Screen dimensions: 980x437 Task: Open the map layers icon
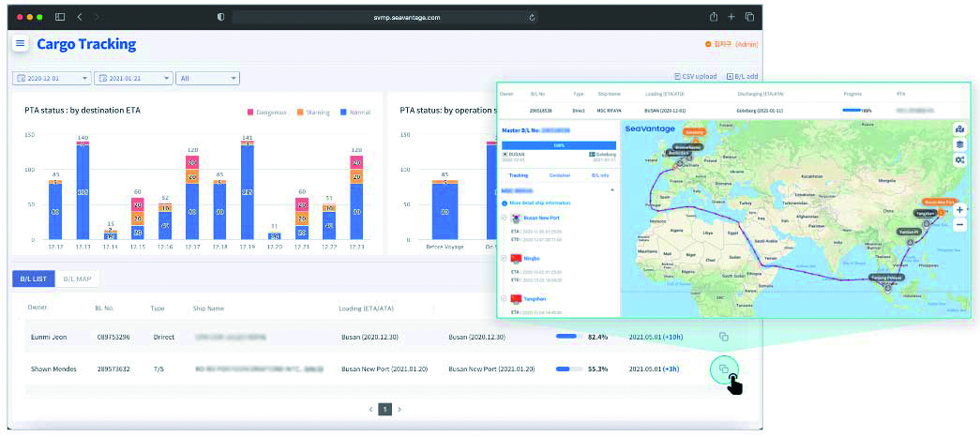[959, 143]
